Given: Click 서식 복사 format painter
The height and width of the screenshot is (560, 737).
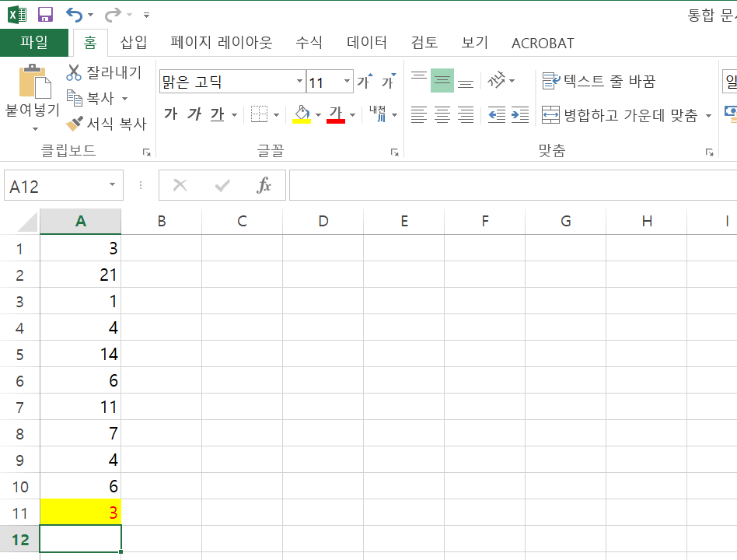Looking at the screenshot, I should pyautogui.click(x=107, y=124).
